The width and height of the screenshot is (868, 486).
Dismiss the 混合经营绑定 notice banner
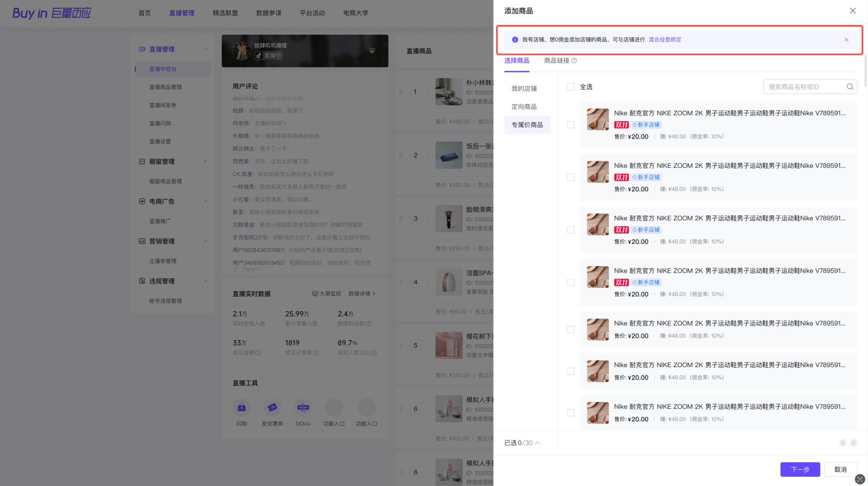click(846, 40)
